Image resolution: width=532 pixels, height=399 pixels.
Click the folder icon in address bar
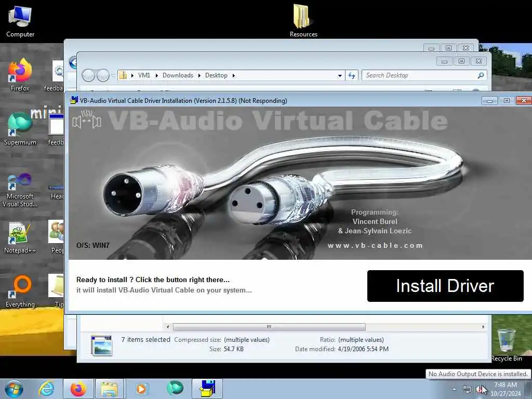coord(123,75)
